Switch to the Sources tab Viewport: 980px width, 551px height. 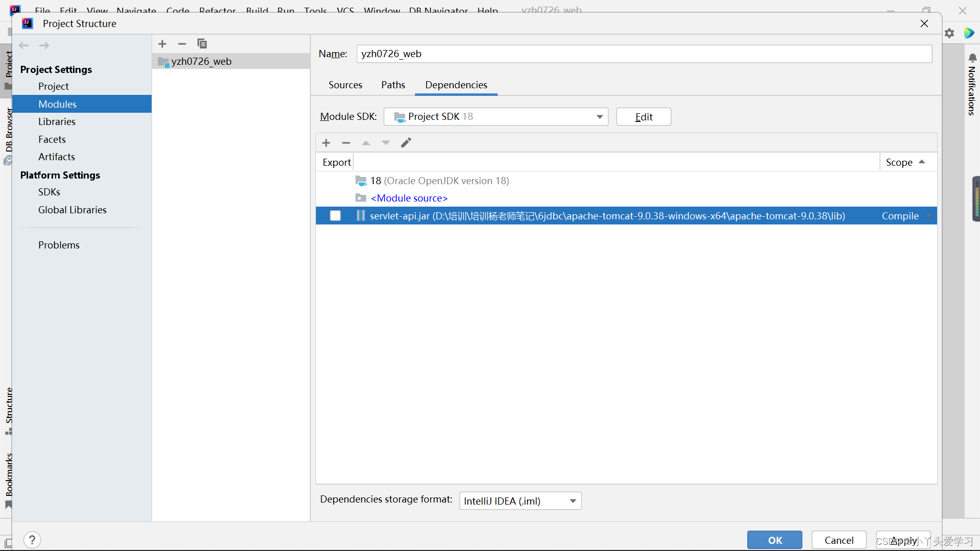pyautogui.click(x=346, y=85)
